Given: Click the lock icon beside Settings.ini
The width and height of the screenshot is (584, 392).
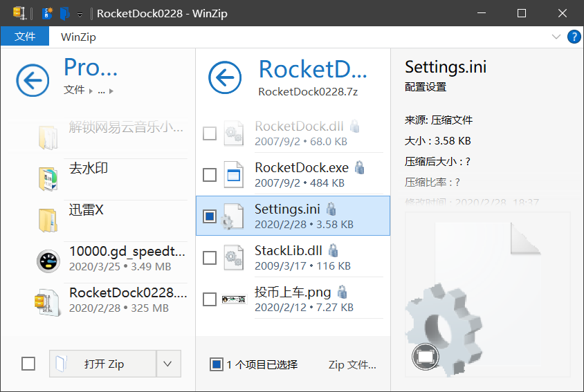Looking at the screenshot, I should tap(331, 209).
